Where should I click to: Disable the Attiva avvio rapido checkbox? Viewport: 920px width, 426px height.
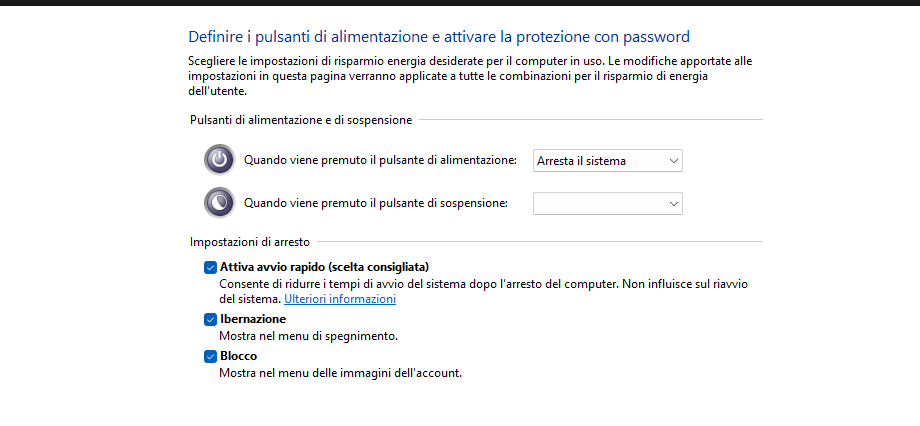point(210,267)
